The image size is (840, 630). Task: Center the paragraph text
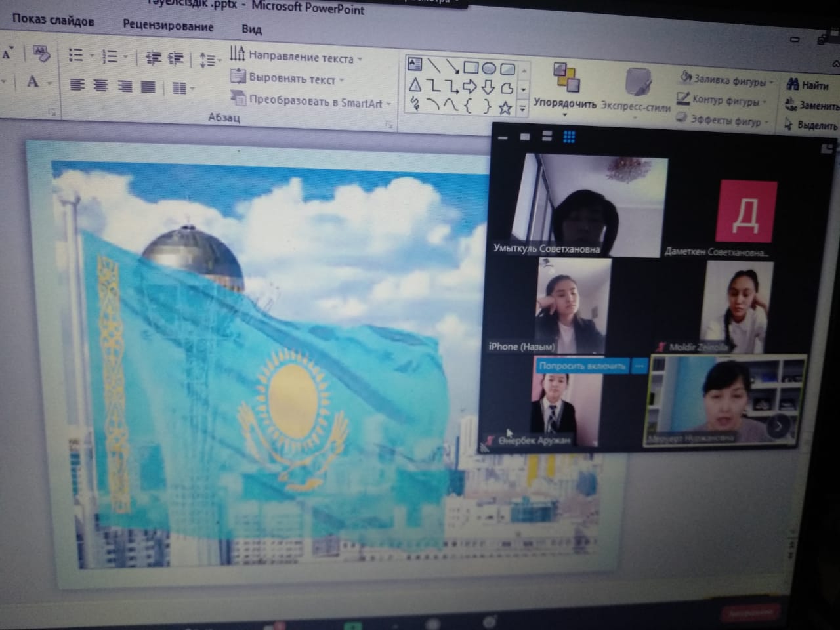pos(100,85)
